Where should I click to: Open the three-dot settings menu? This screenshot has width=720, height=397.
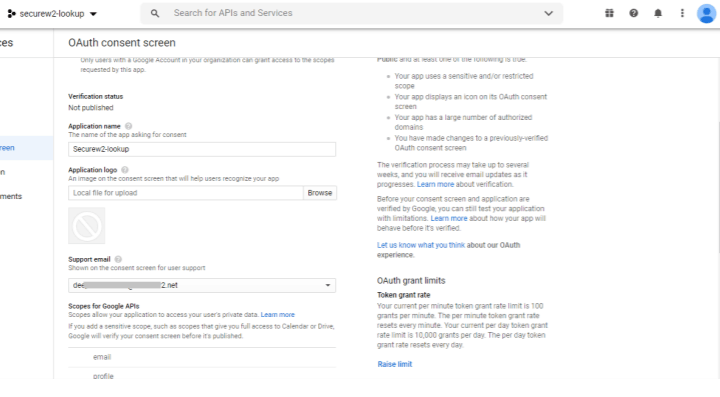[682, 13]
